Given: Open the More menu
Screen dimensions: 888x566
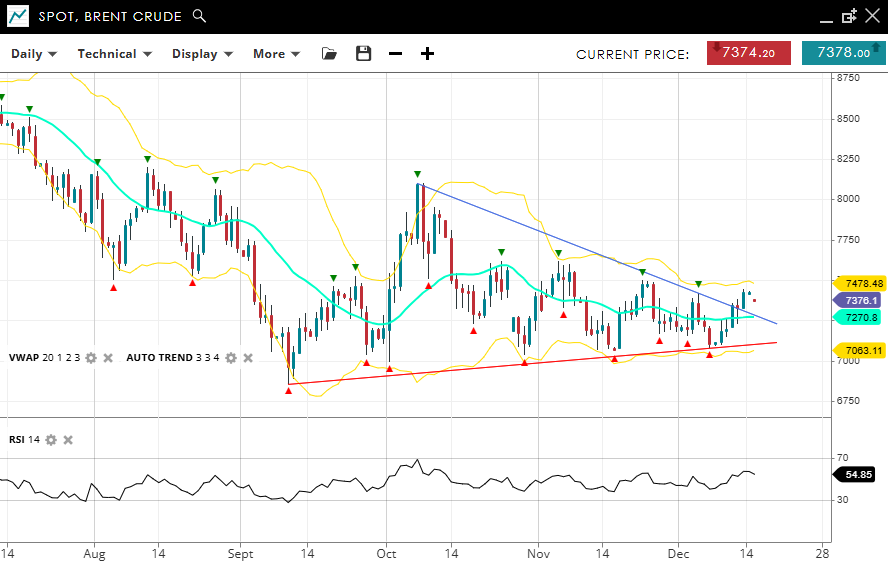Looking at the screenshot, I should (x=276, y=54).
